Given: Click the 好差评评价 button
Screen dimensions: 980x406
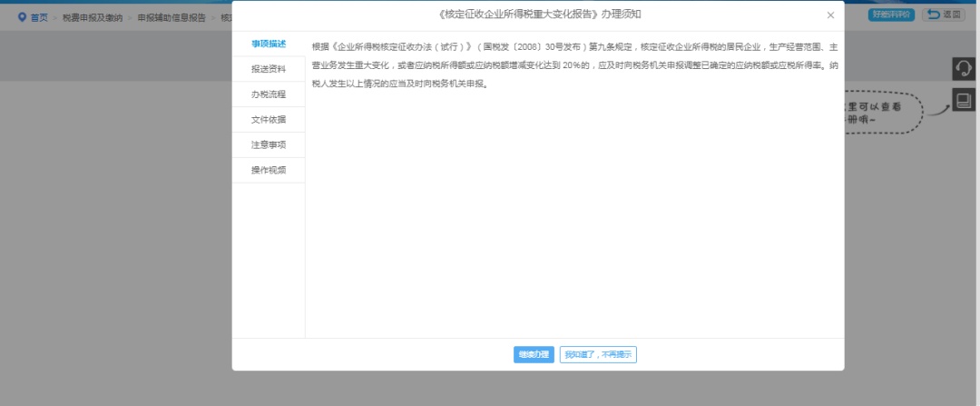Looking at the screenshot, I should tap(890, 15).
